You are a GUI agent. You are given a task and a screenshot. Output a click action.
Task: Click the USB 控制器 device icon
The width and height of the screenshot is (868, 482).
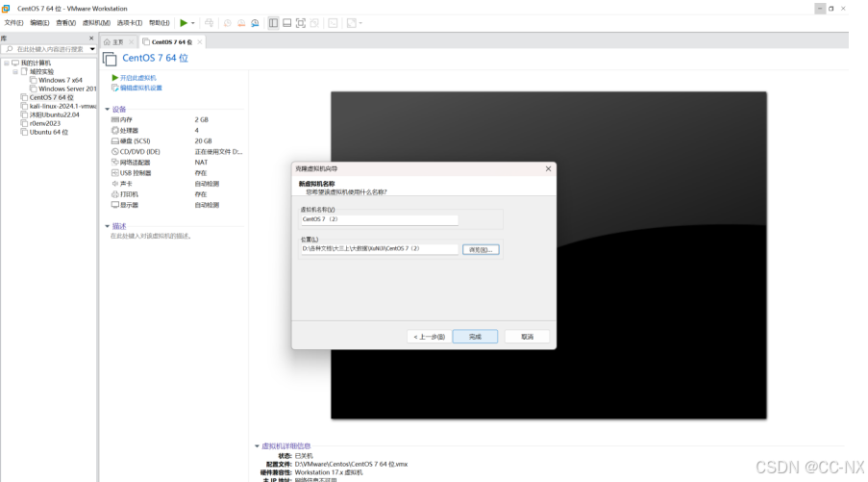(x=115, y=173)
